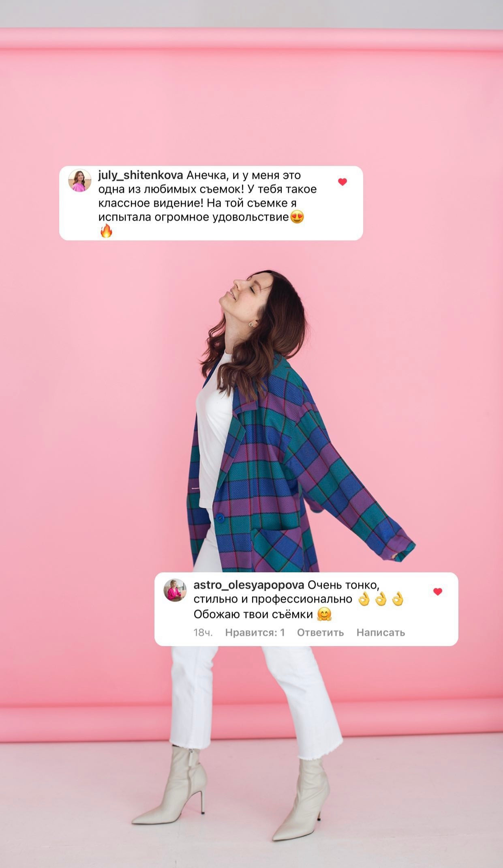The width and height of the screenshot is (503, 868).
Task: Click the Ответить reply button
Action: pyautogui.click(x=320, y=632)
